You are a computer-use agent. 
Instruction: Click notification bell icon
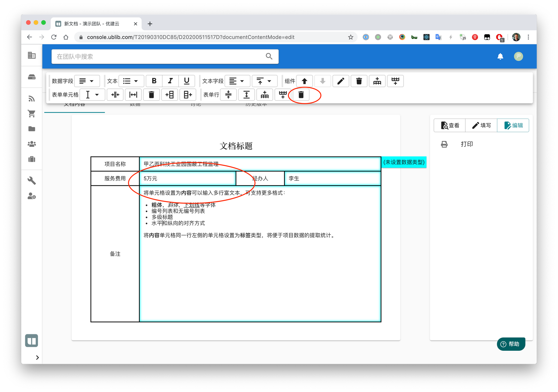500,57
